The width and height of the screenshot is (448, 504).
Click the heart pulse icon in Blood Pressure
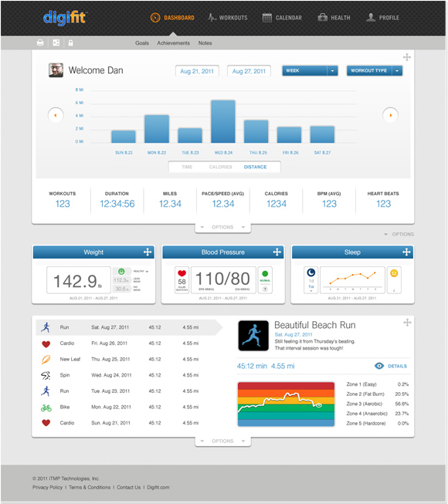point(182,273)
